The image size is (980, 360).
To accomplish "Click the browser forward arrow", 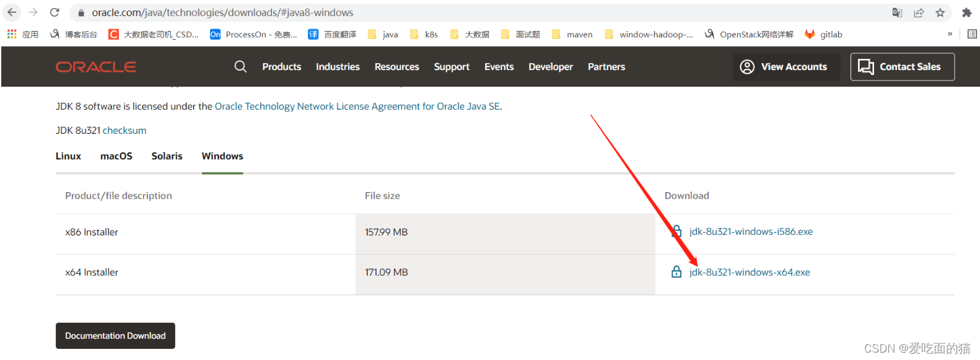I will [x=33, y=12].
